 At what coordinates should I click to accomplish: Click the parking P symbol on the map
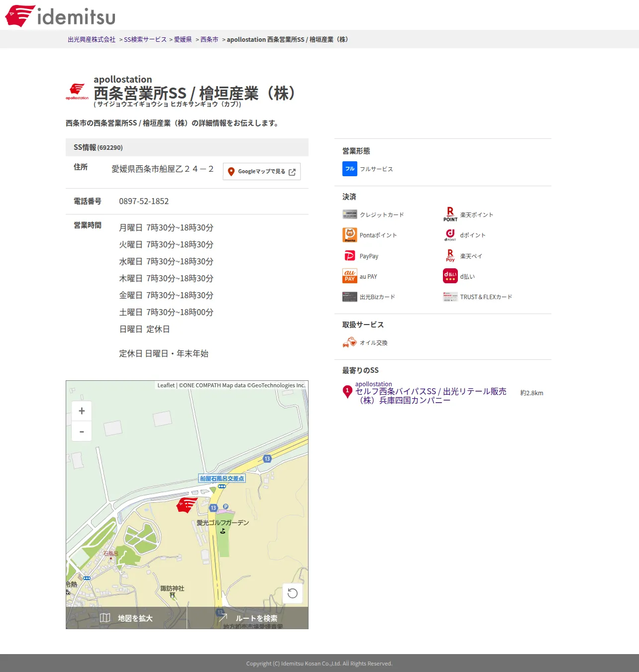click(225, 506)
